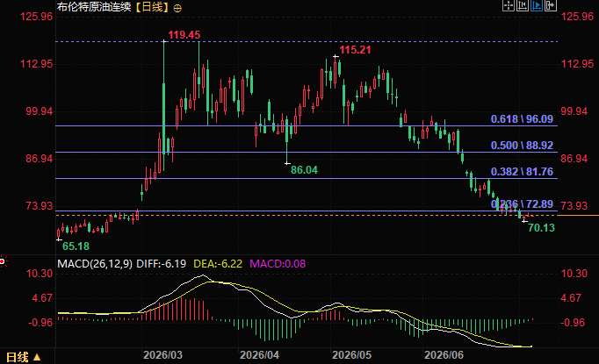Open the 日线 period dropdown at bottom left
This screenshot has height=364, width=599.
pos(23,357)
